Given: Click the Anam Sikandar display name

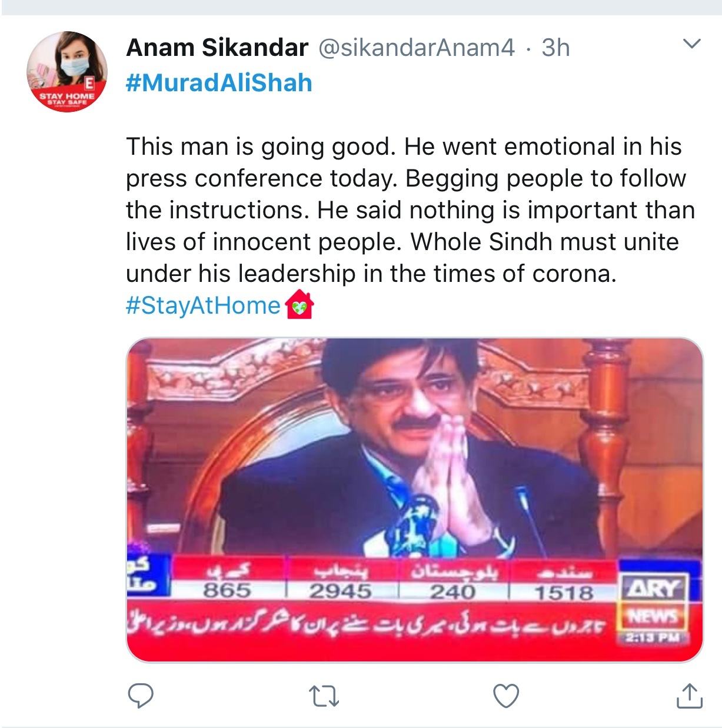Looking at the screenshot, I should pyautogui.click(x=217, y=48).
